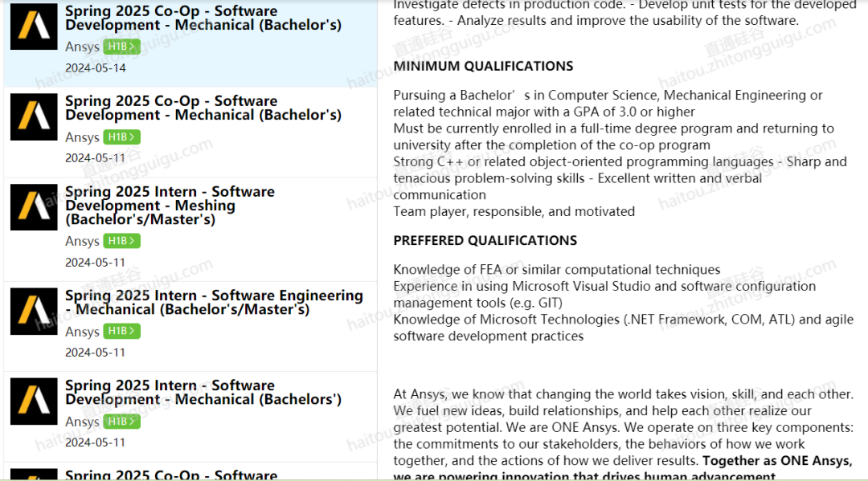Click the Ansys logo on the 2024-05-14 Co-Op listing
868x481 pixels.
pyautogui.click(x=34, y=26)
